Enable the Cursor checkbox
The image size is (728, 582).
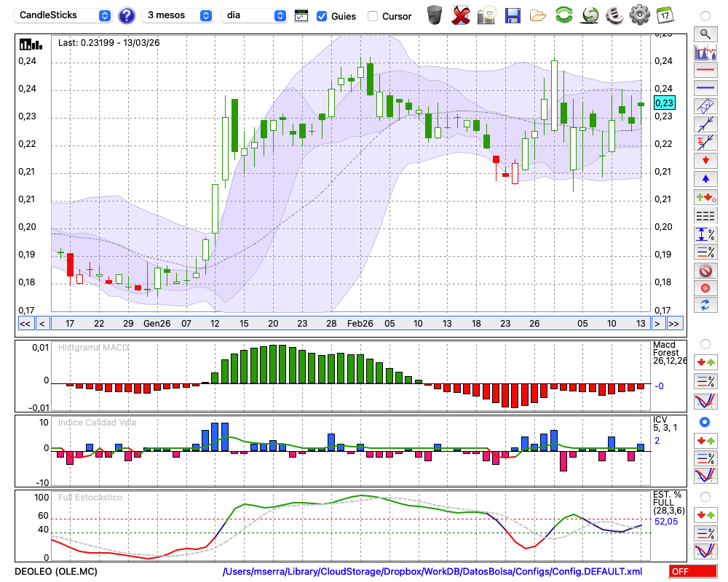[373, 16]
